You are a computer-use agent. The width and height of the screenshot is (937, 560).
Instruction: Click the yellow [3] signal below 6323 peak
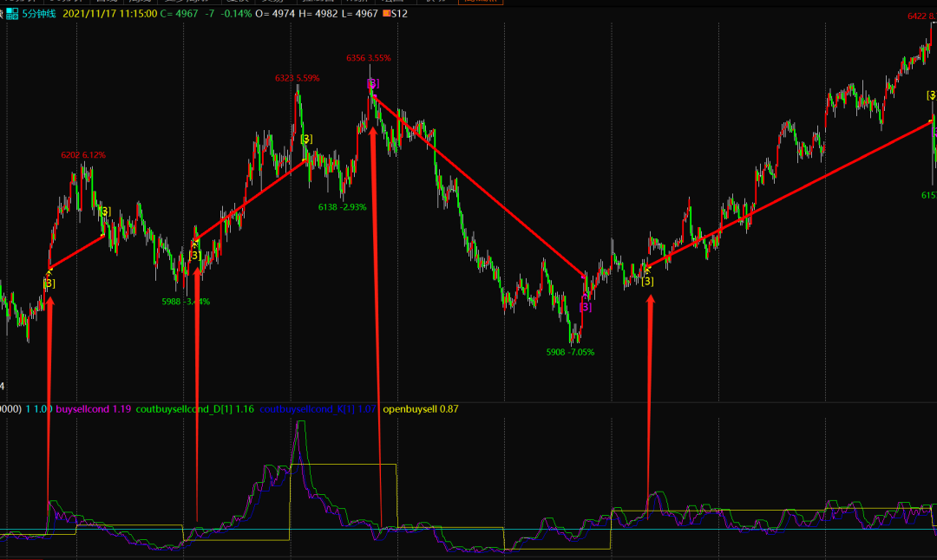(306, 139)
